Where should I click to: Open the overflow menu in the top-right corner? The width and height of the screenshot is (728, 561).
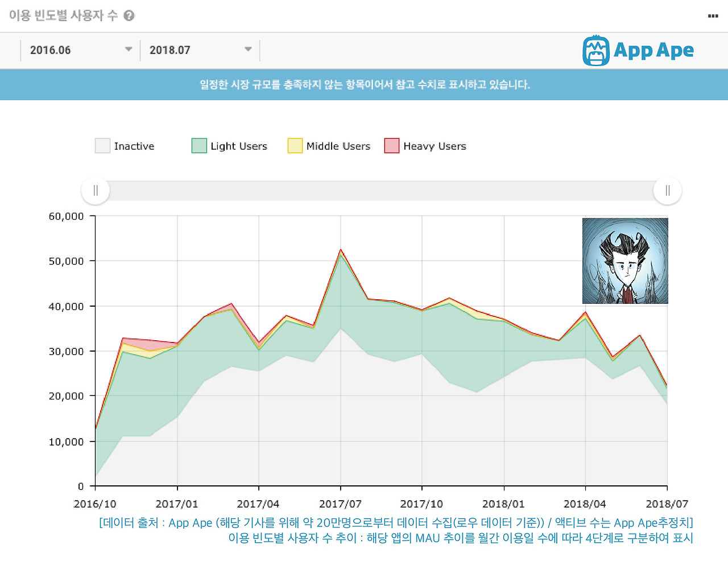(x=712, y=16)
